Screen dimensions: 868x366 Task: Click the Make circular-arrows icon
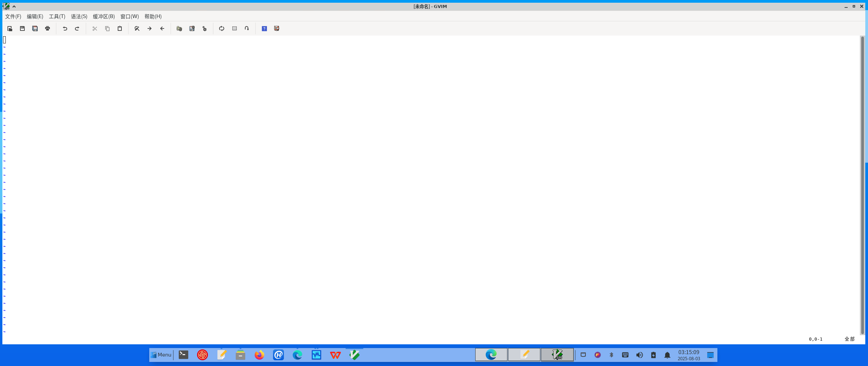(222, 28)
